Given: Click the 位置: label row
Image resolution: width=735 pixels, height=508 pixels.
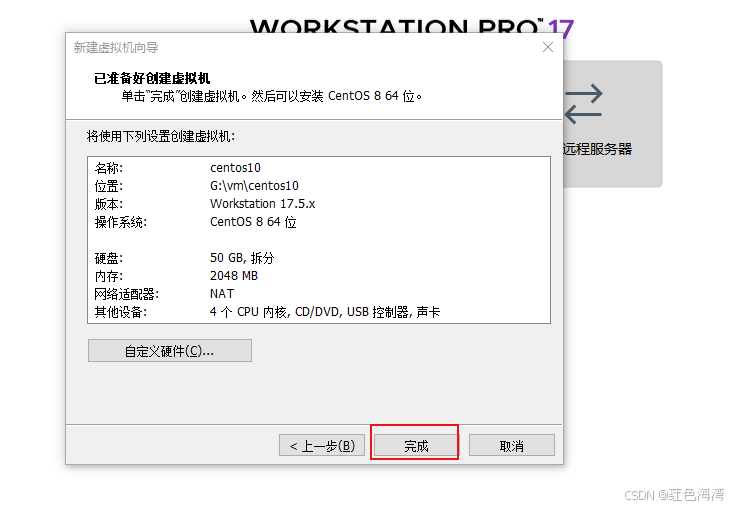Looking at the screenshot, I should click(109, 186).
